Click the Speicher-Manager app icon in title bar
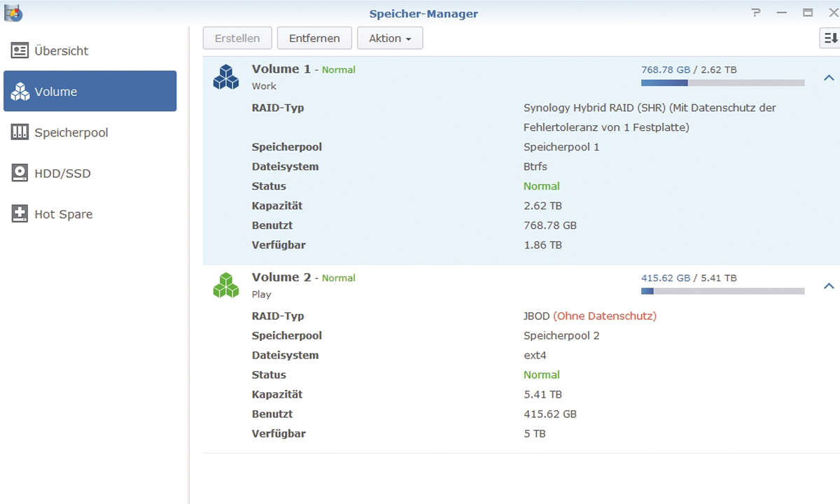 tap(12, 13)
